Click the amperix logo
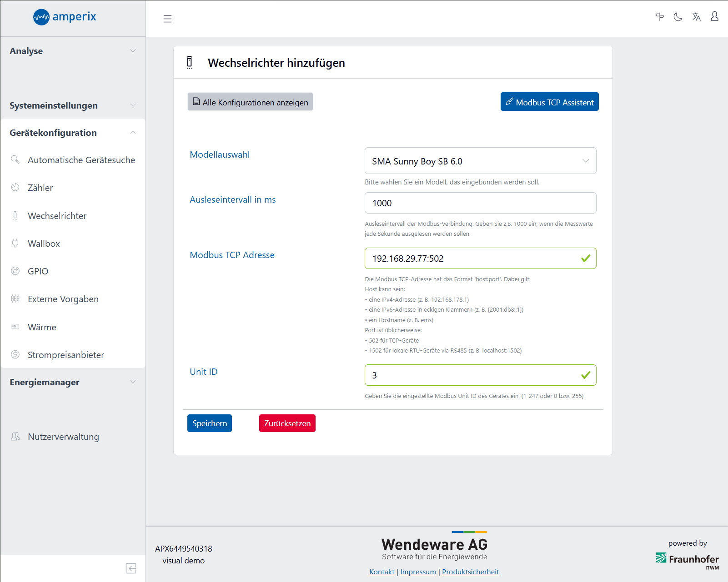 pyautogui.click(x=65, y=17)
